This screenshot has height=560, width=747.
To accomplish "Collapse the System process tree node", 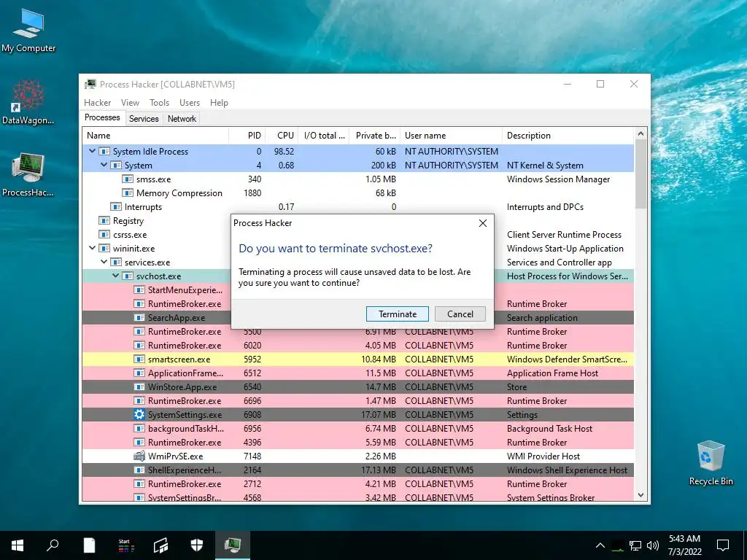I will [104, 165].
